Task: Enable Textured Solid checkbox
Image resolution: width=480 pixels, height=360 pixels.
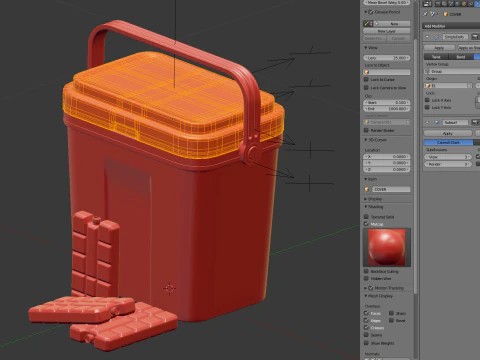Action: 366,217
